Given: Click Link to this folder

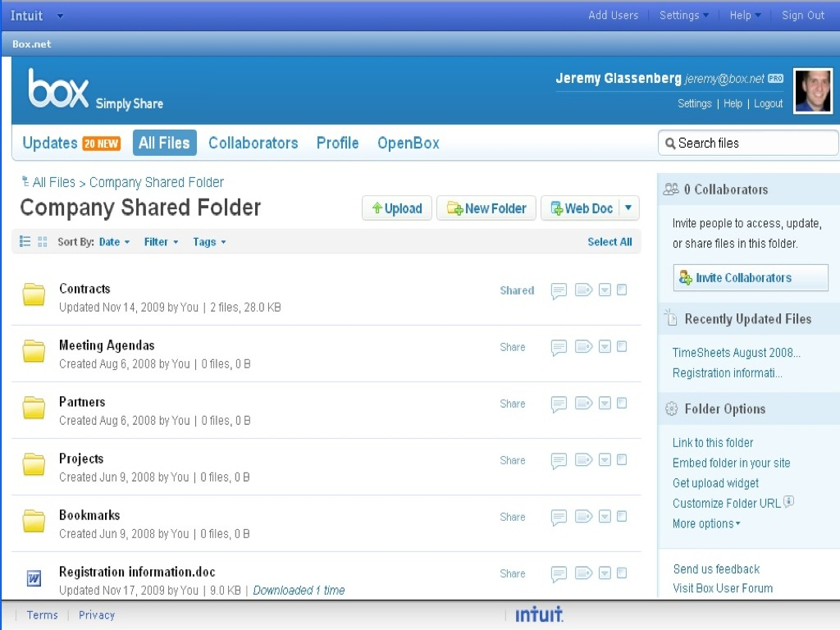Looking at the screenshot, I should coord(713,442).
